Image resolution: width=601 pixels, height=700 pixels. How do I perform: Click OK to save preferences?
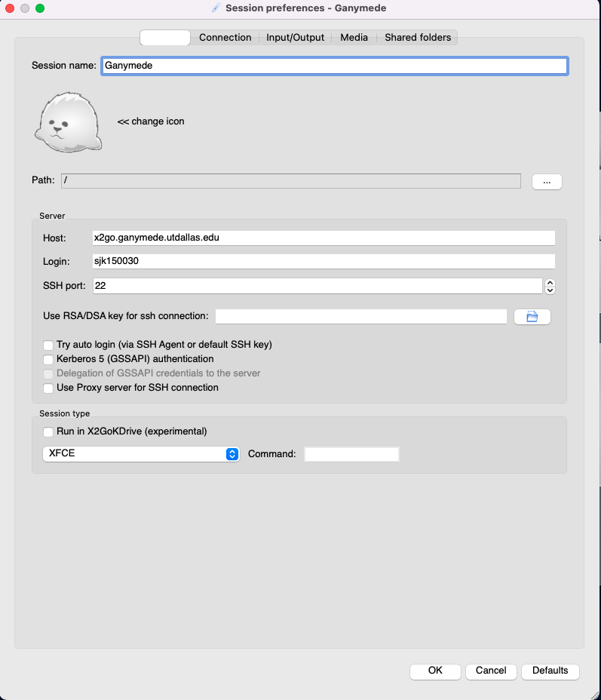click(x=435, y=671)
